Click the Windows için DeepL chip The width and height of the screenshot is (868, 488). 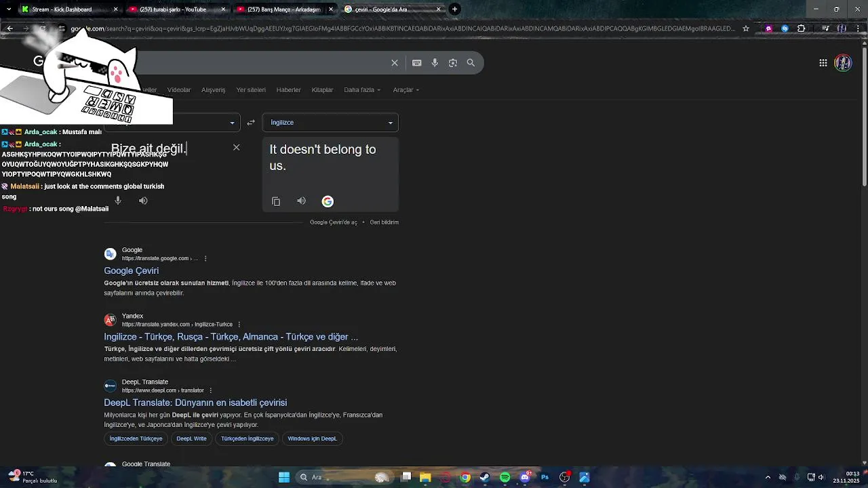(x=312, y=439)
